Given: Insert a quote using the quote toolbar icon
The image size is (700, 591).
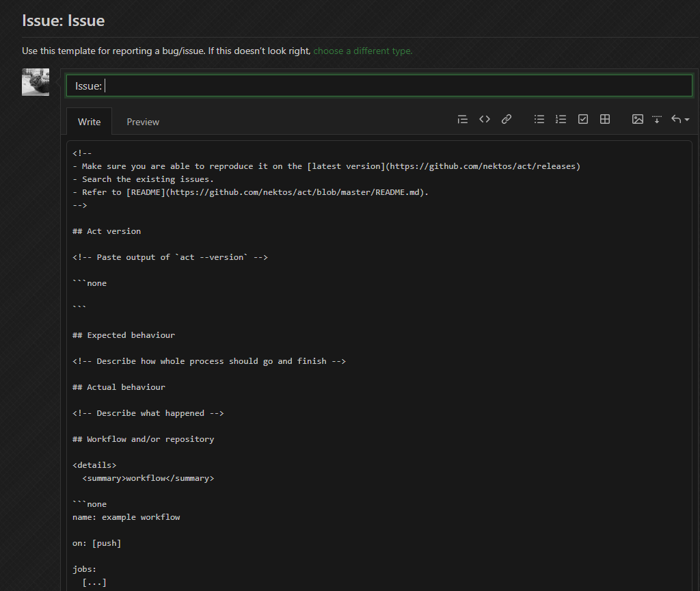Looking at the screenshot, I should 463,119.
